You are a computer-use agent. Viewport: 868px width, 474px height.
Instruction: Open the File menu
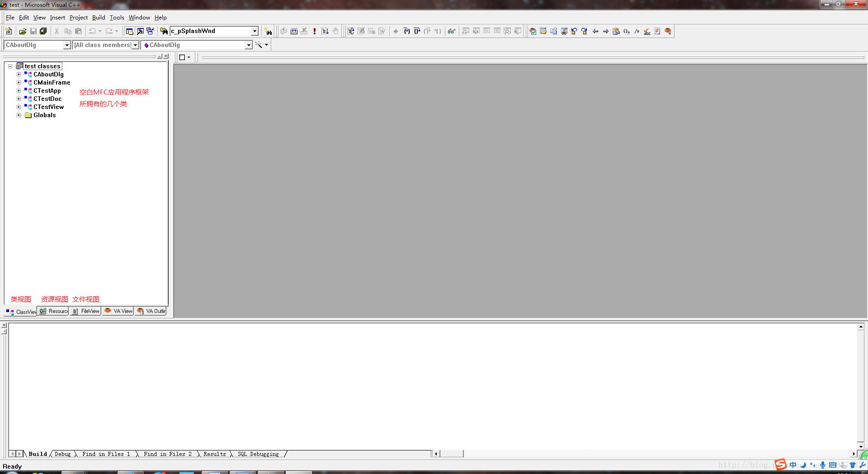10,18
